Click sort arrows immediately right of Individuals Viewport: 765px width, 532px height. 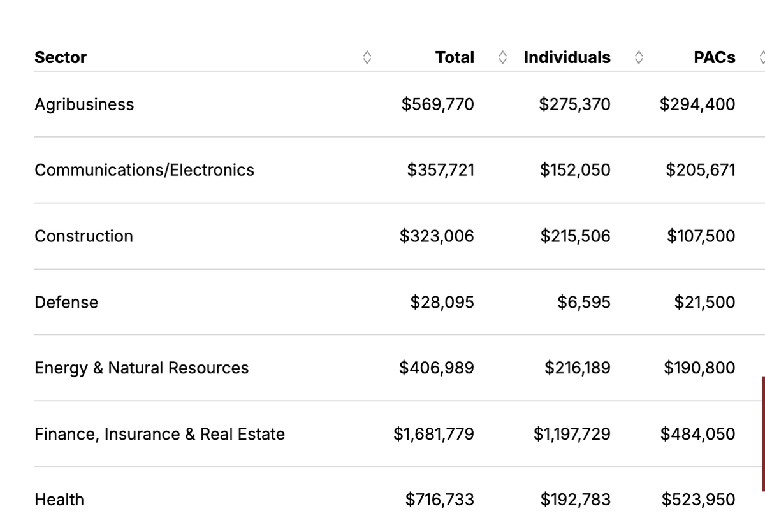(639, 58)
